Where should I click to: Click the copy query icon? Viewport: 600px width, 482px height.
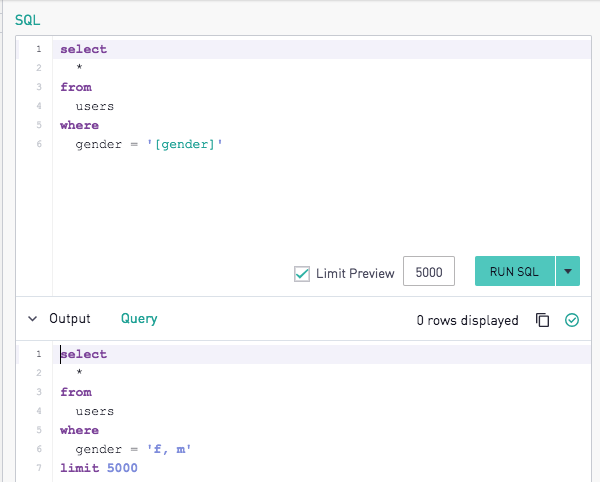pyautogui.click(x=542, y=320)
